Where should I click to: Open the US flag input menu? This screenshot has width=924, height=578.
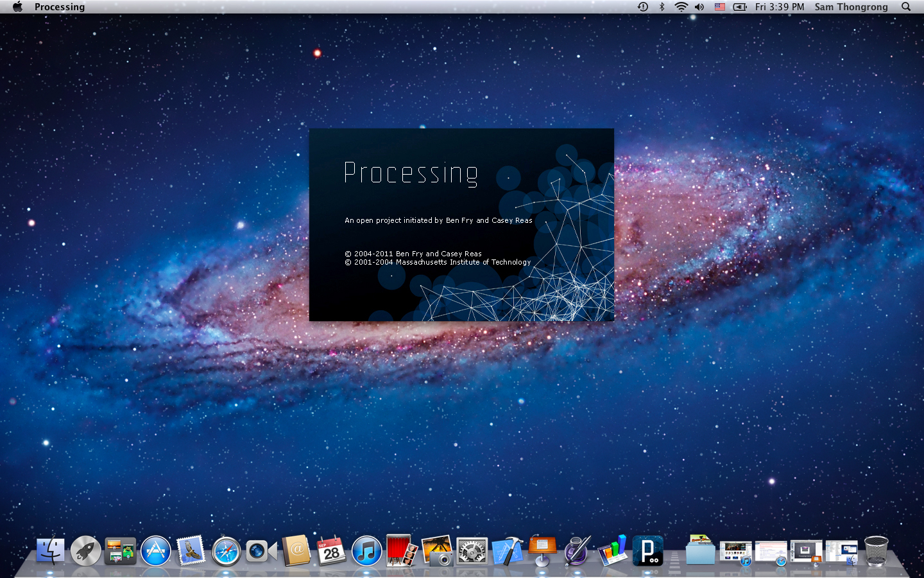720,6
